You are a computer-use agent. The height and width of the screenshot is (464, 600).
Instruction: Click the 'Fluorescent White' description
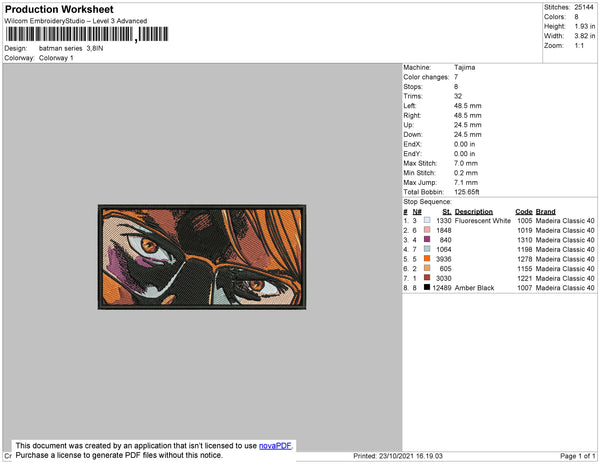483,221
